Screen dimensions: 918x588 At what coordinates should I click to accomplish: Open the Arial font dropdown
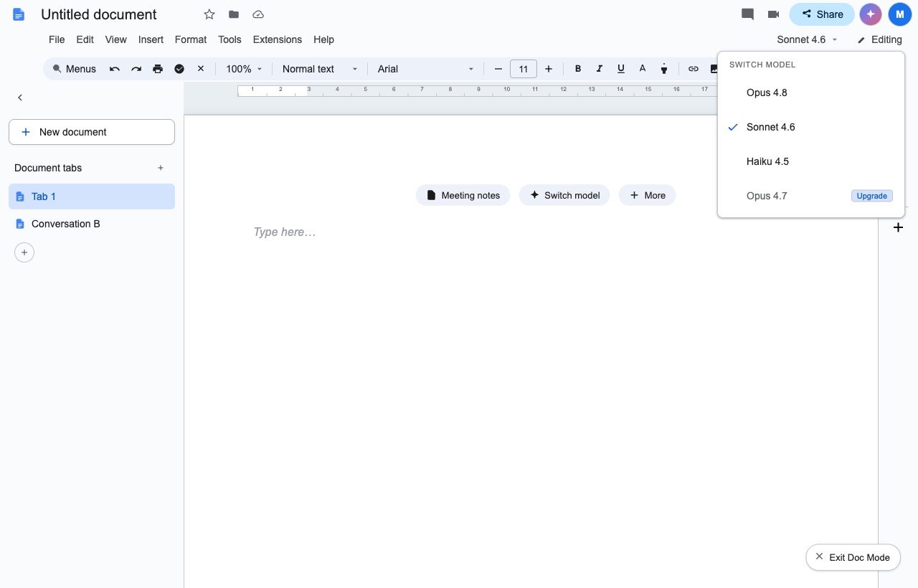[x=426, y=69]
